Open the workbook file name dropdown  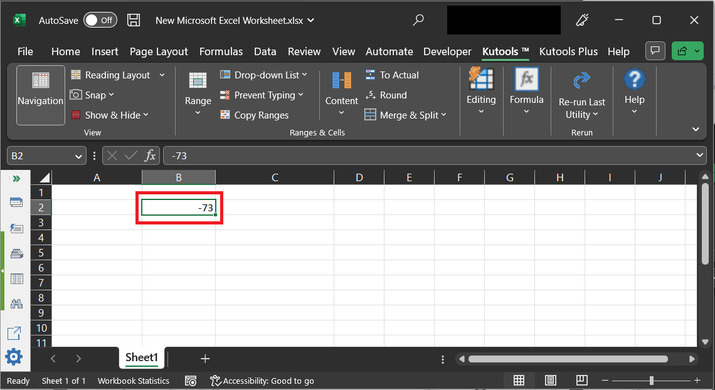pyautogui.click(x=311, y=20)
